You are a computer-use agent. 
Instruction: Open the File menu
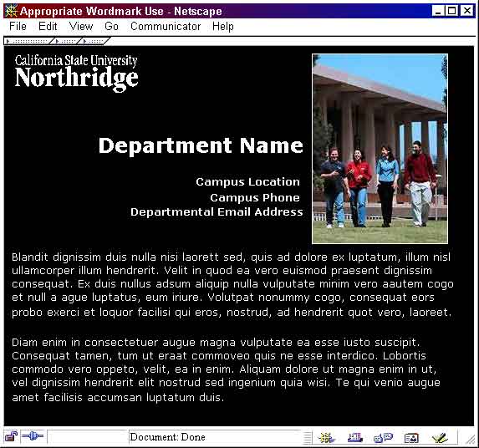[18, 26]
